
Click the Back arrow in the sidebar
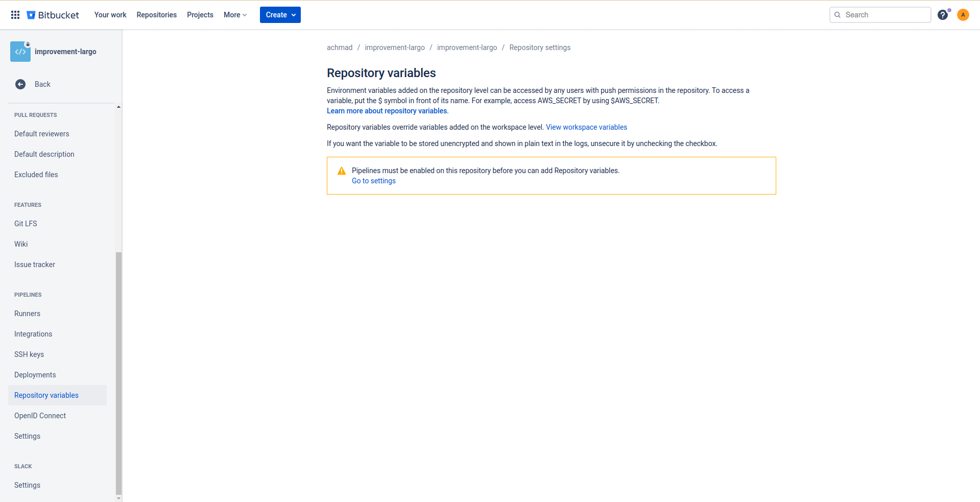coord(20,84)
